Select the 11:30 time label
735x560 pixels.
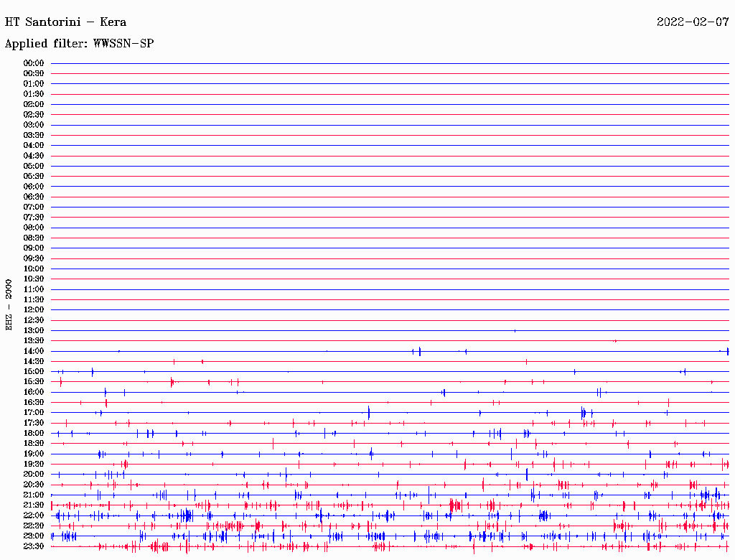point(33,299)
